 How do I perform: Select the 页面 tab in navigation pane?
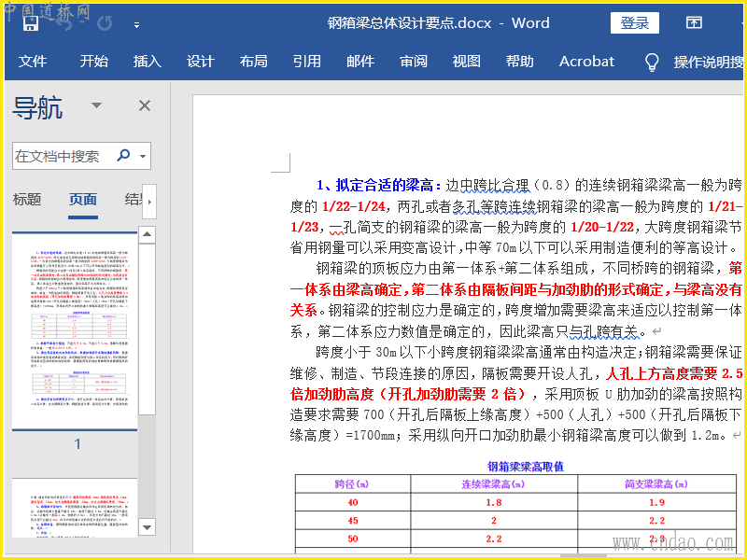coord(82,199)
